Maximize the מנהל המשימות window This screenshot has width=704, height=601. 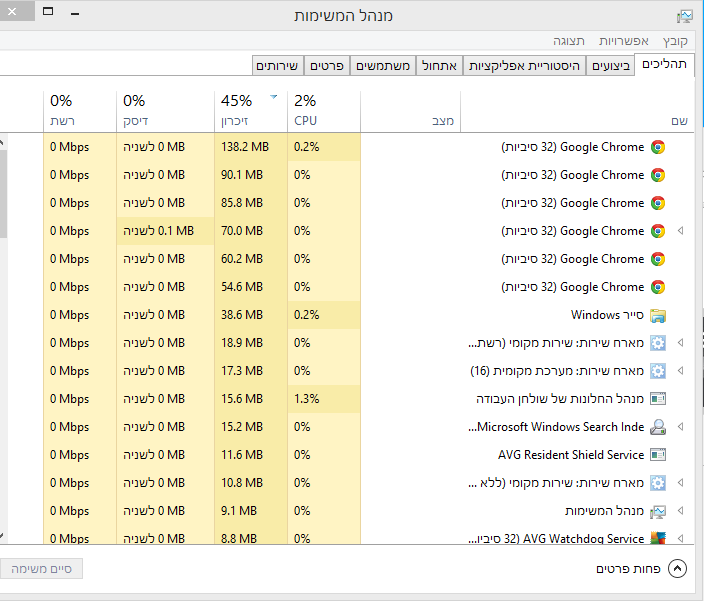(48, 11)
